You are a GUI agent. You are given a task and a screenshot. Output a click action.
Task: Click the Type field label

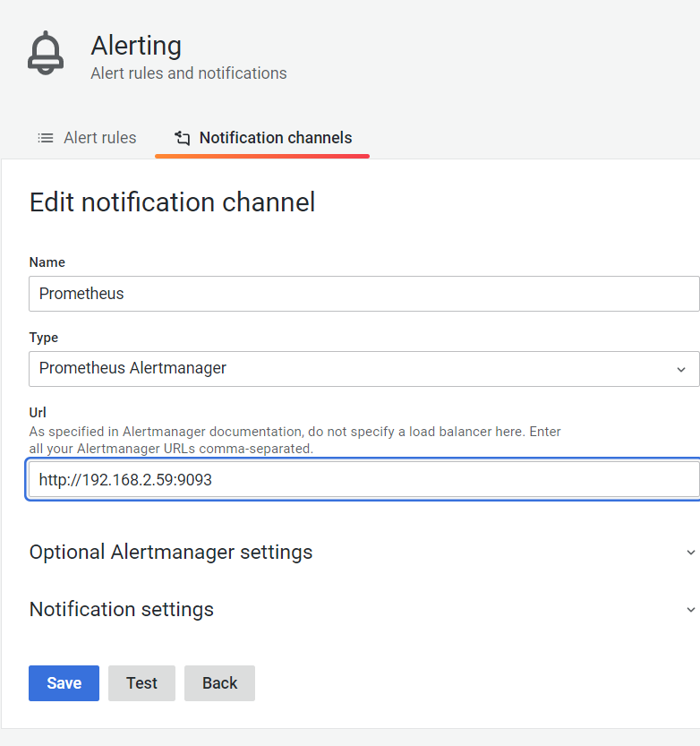click(x=44, y=338)
